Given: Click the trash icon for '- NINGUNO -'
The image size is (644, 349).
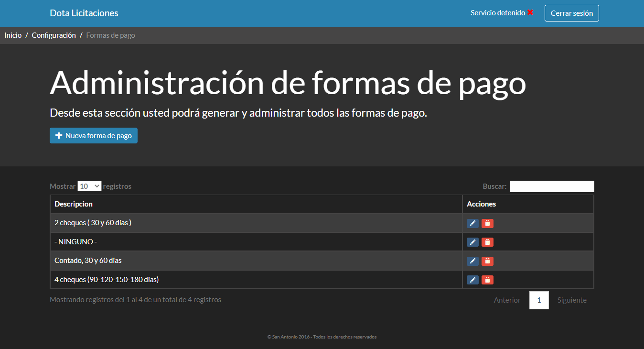Looking at the screenshot, I should coord(487,242).
